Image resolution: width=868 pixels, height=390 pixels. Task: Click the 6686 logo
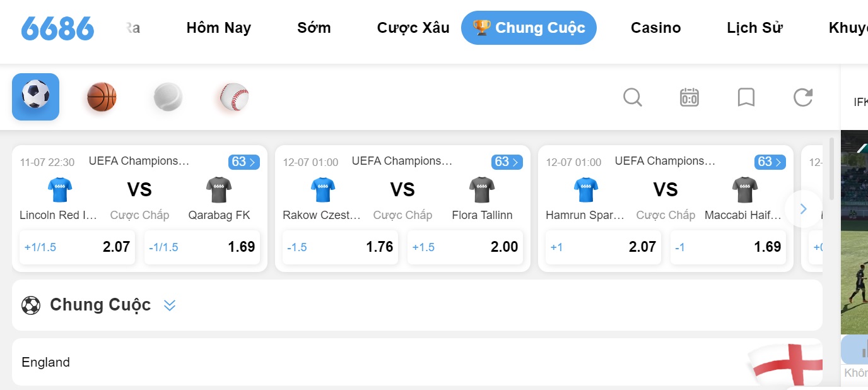(x=57, y=28)
